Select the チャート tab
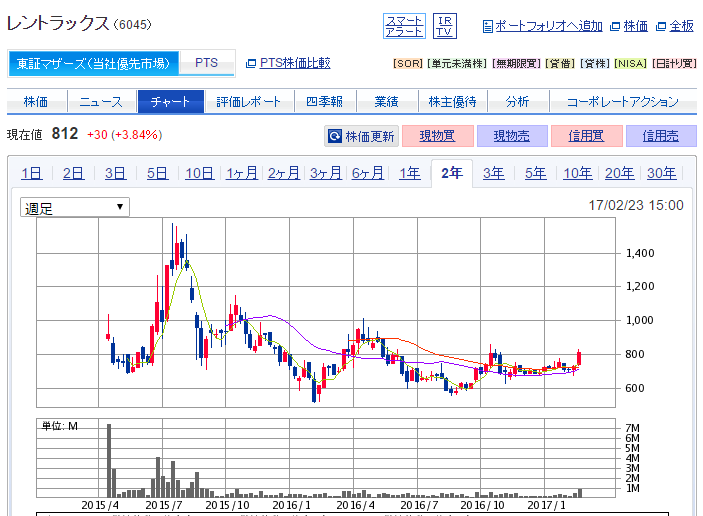The height and width of the screenshot is (516, 703). [x=171, y=102]
